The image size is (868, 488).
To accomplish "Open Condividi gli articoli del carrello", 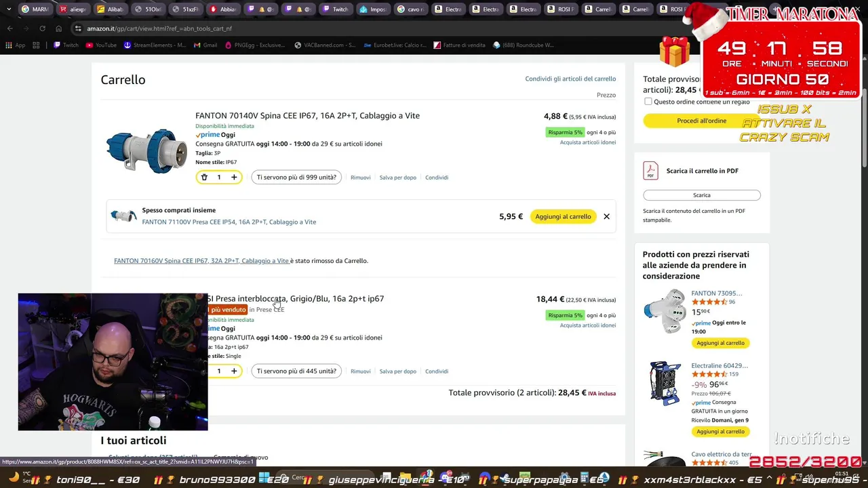I will 570,79.
